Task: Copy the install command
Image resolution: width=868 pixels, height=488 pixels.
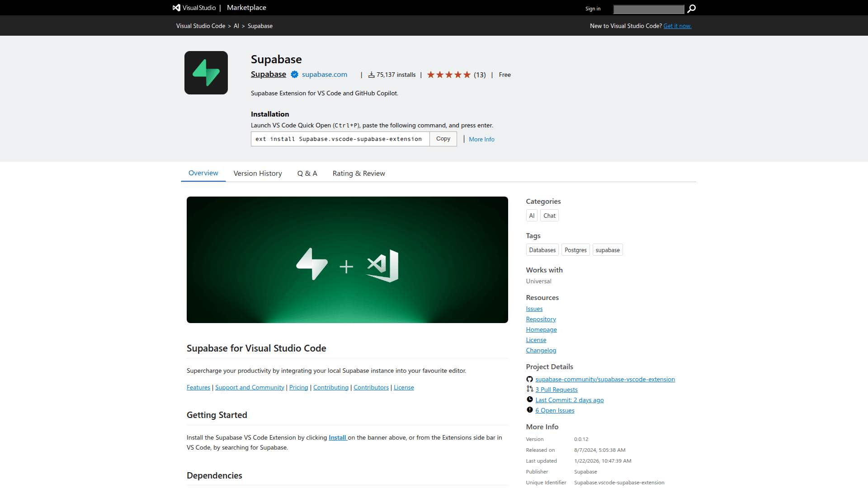Action: (x=443, y=139)
